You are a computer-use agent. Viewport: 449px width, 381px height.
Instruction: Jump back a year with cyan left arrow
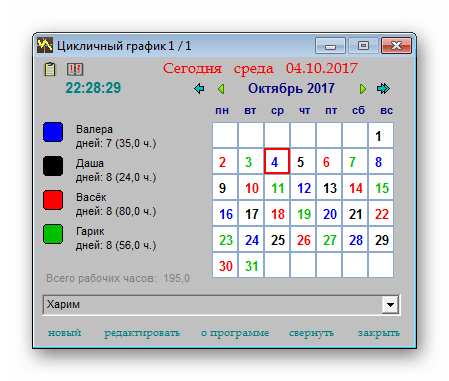199,89
